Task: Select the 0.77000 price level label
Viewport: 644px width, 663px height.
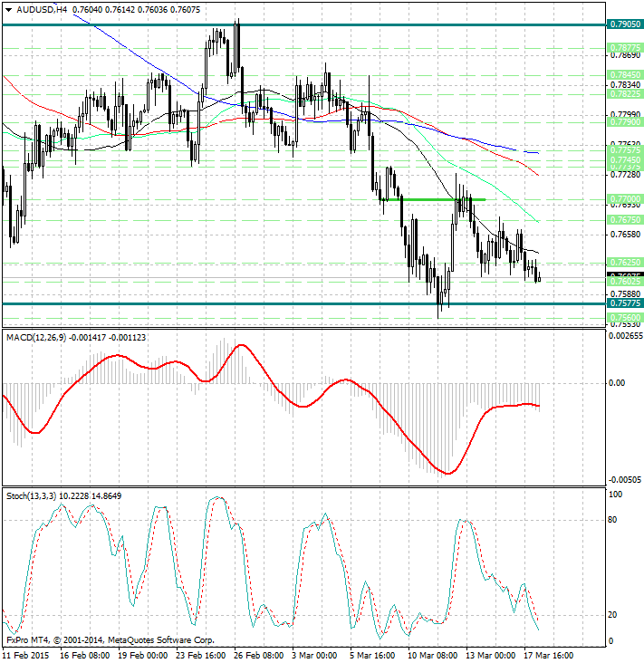Action: click(x=626, y=198)
